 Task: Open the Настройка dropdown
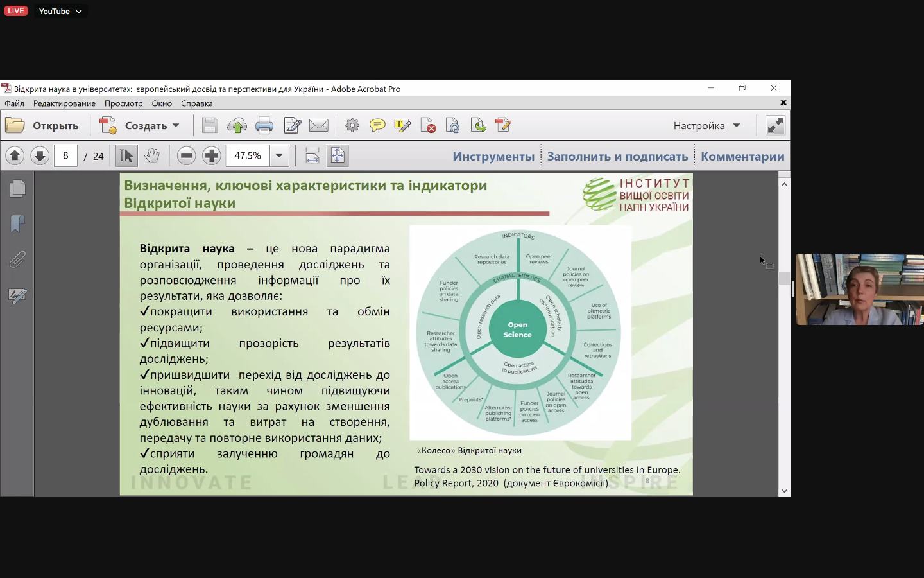(706, 126)
